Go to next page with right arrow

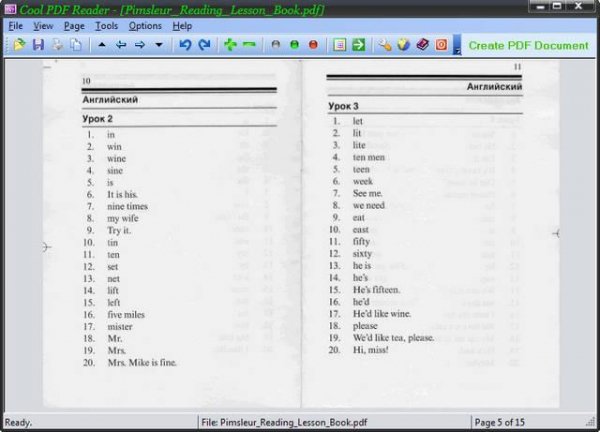(x=139, y=45)
